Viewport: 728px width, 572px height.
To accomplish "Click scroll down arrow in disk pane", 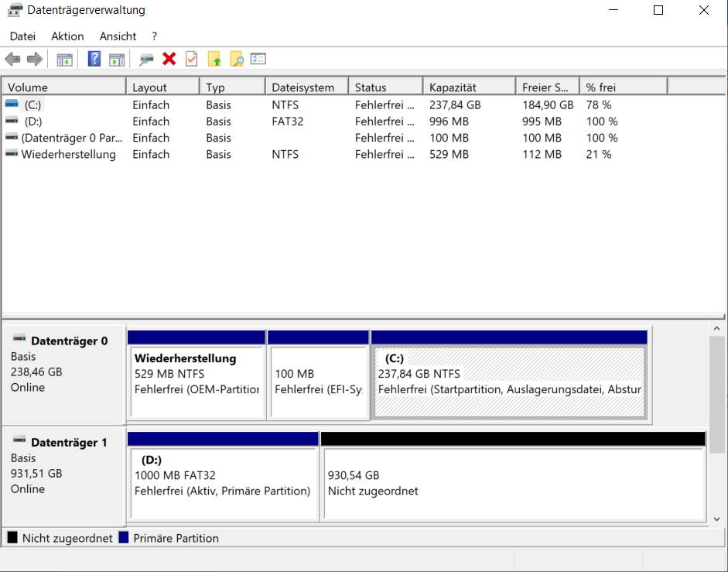I will click(x=717, y=519).
